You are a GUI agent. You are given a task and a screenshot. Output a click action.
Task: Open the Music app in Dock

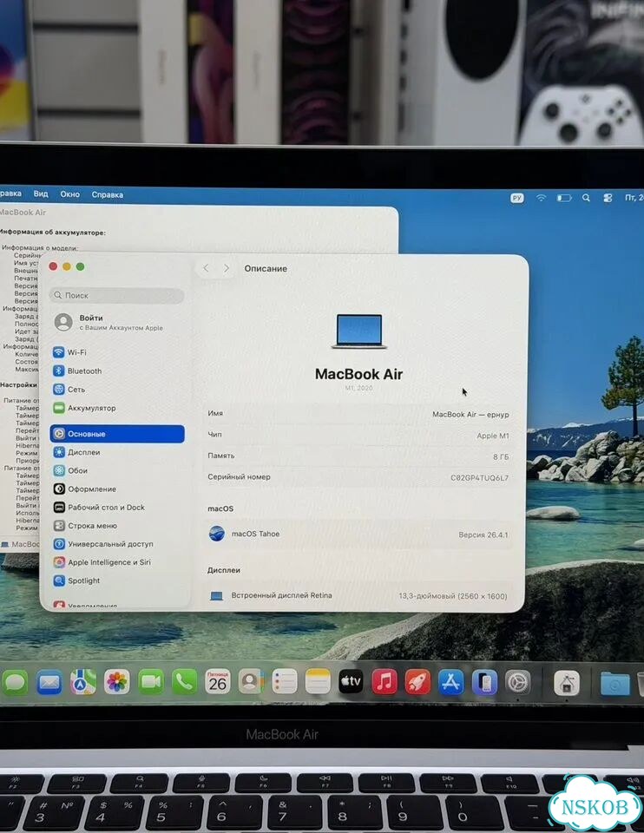point(384,682)
